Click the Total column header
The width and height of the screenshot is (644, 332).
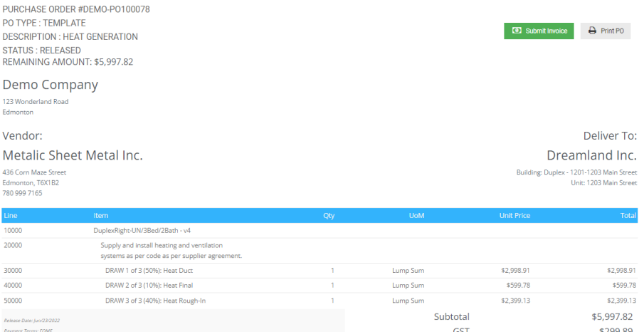[x=627, y=215]
